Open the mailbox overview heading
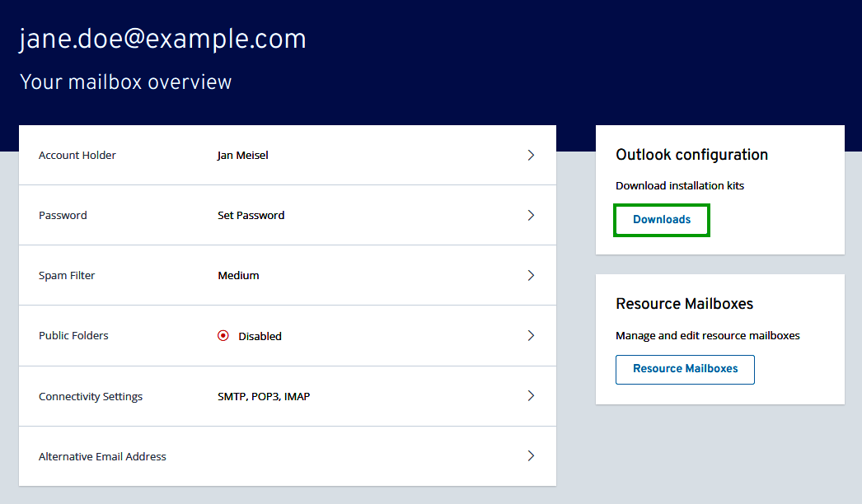The image size is (862, 504). [x=125, y=82]
